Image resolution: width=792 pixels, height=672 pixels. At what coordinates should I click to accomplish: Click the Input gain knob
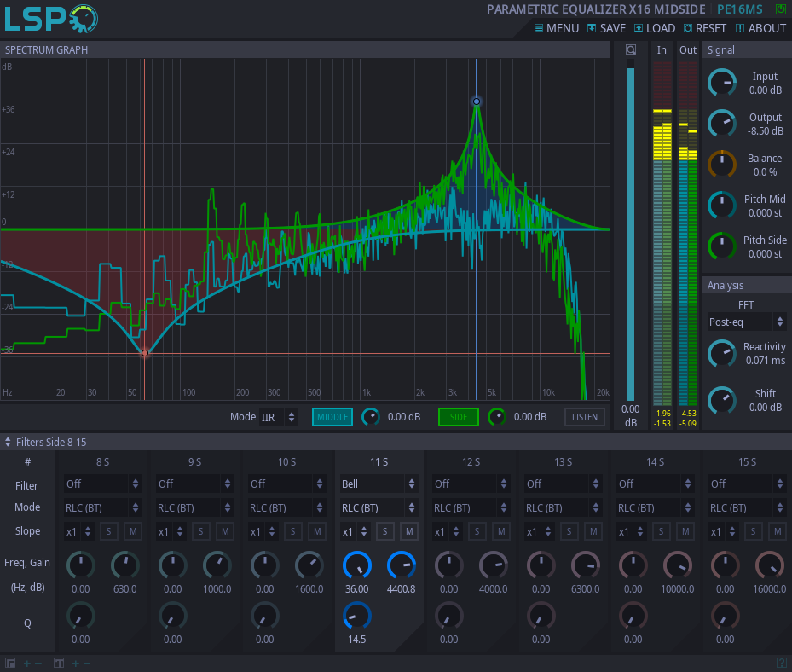(722, 83)
